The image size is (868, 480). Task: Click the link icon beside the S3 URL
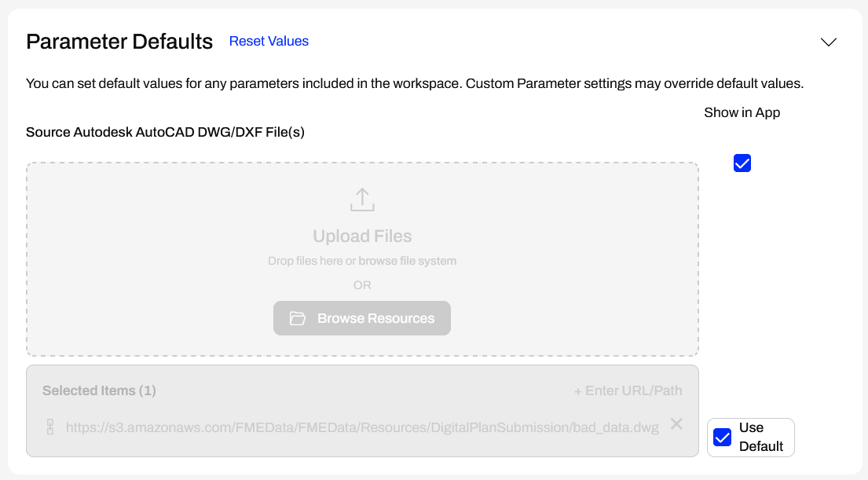pyautogui.click(x=50, y=427)
